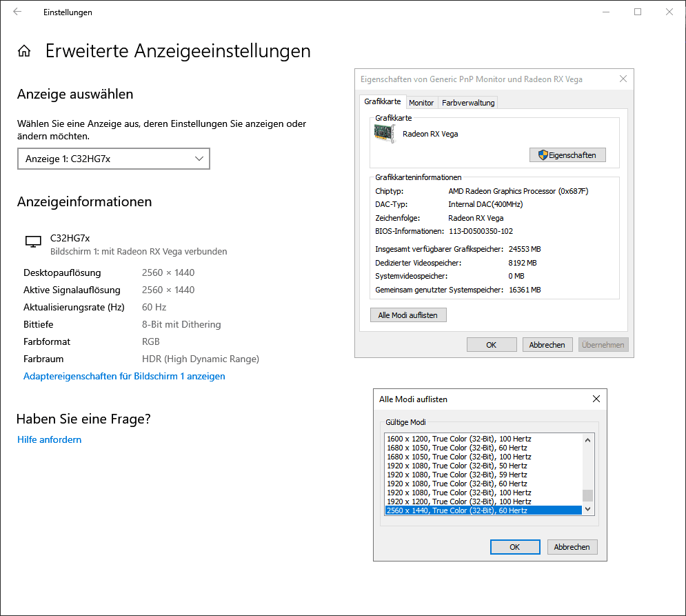Image resolution: width=686 pixels, height=616 pixels.
Task: Select mode 1920 x 1200, 100 Hertz
Action: 483,501
